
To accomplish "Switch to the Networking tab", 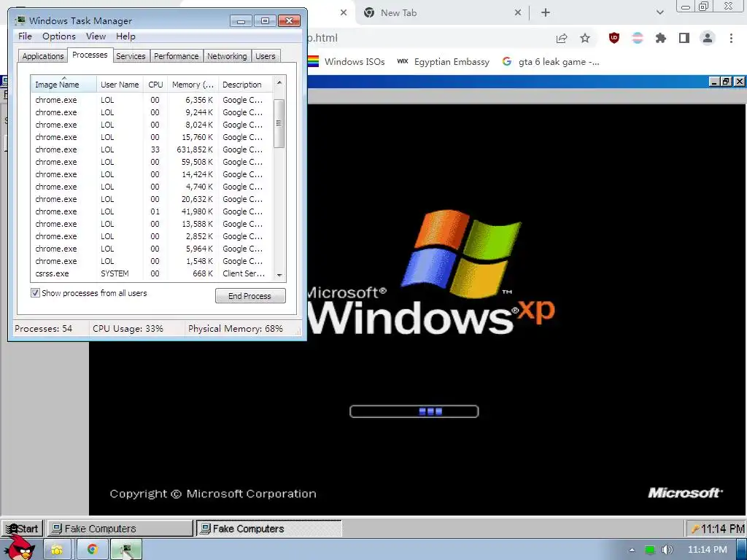I will [x=227, y=56].
